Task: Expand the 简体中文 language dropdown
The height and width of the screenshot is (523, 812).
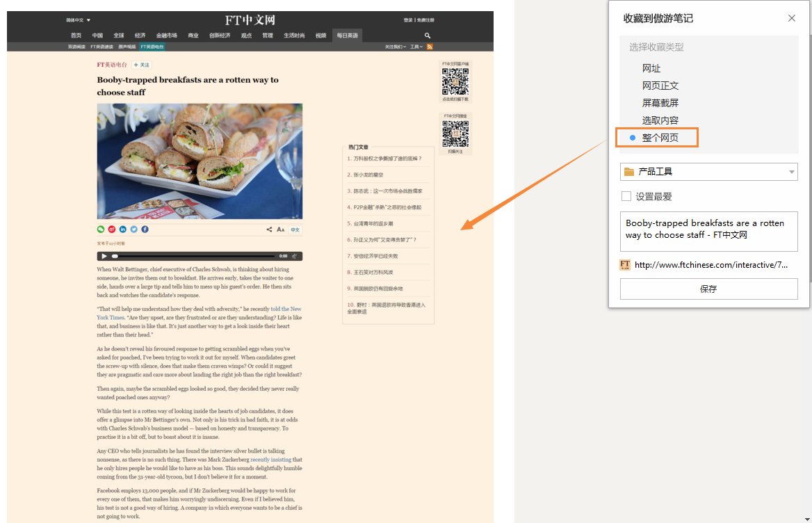Action: pyautogui.click(x=79, y=20)
